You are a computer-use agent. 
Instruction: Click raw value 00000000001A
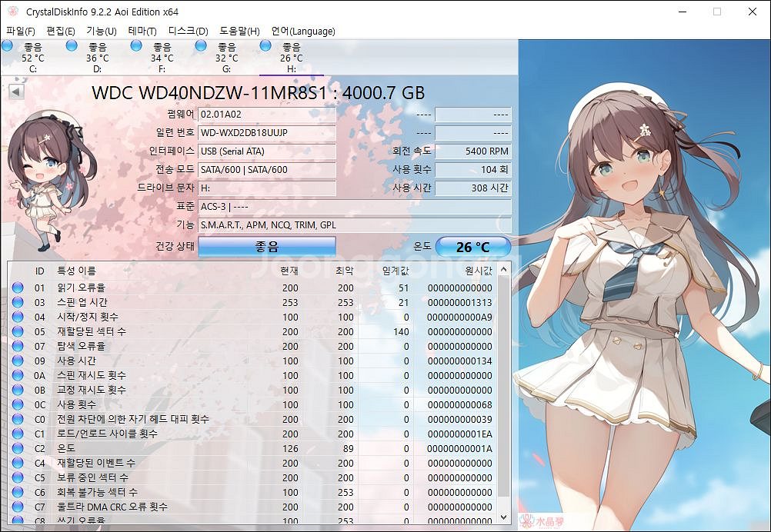click(x=459, y=448)
